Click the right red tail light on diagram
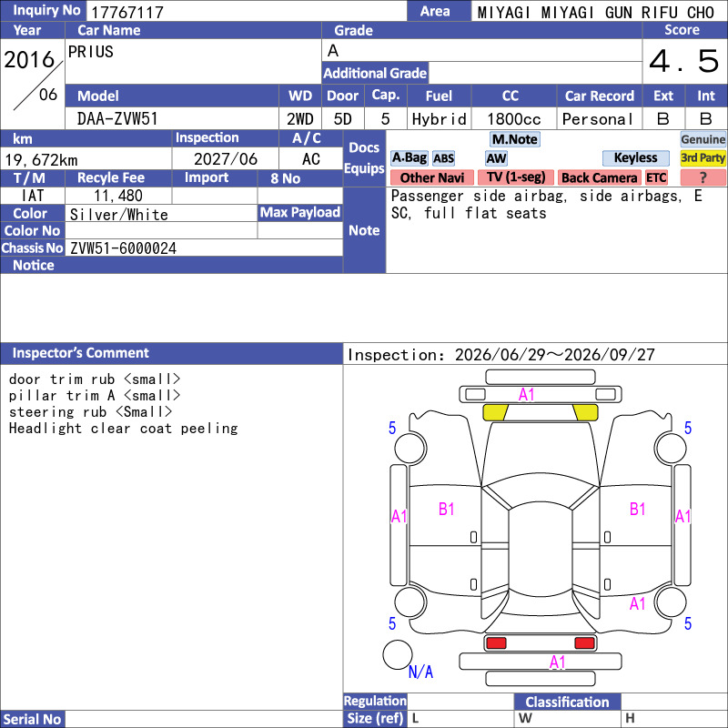 [584, 643]
